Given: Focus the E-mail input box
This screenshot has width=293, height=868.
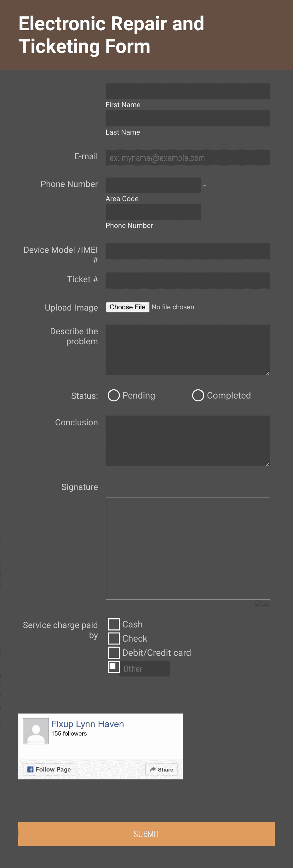Looking at the screenshot, I should click(187, 158).
